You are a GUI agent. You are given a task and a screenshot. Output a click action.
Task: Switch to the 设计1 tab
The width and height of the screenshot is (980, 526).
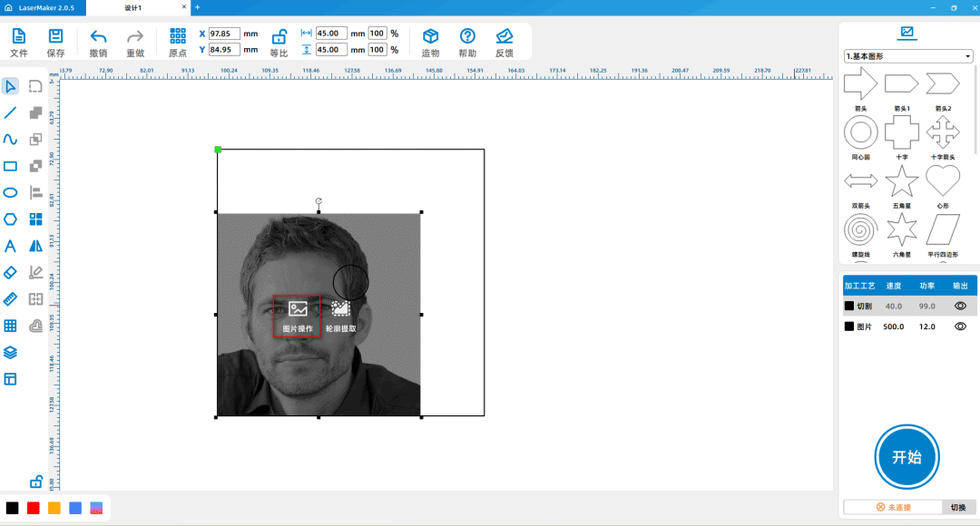133,7
